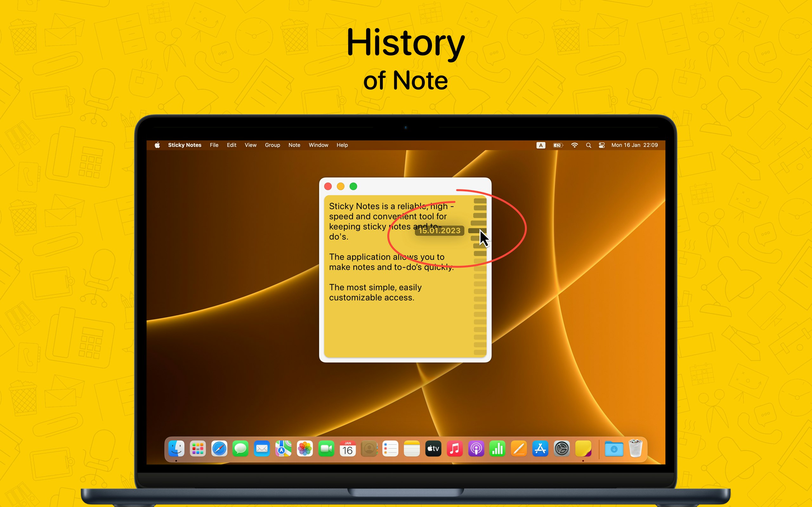Open Podcasts from the Dock

pos(476,449)
